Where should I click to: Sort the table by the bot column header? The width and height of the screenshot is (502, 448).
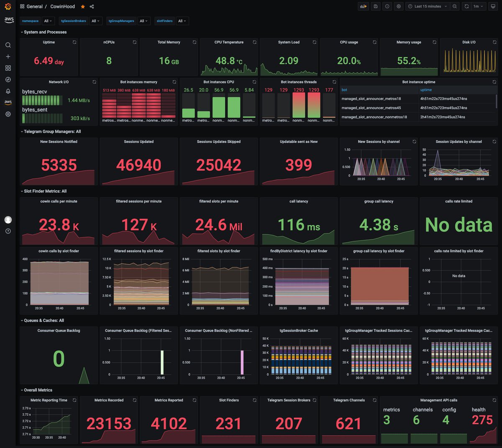coord(344,90)
